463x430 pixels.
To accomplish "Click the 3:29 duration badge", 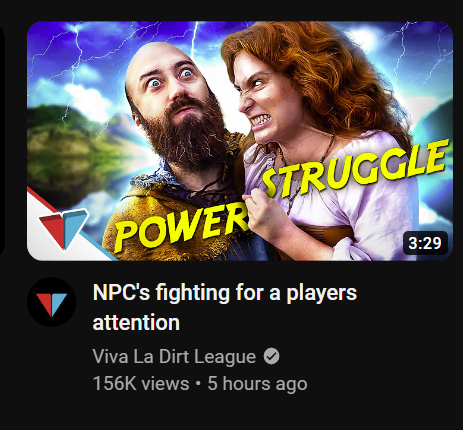I will [x=425, y=243].
